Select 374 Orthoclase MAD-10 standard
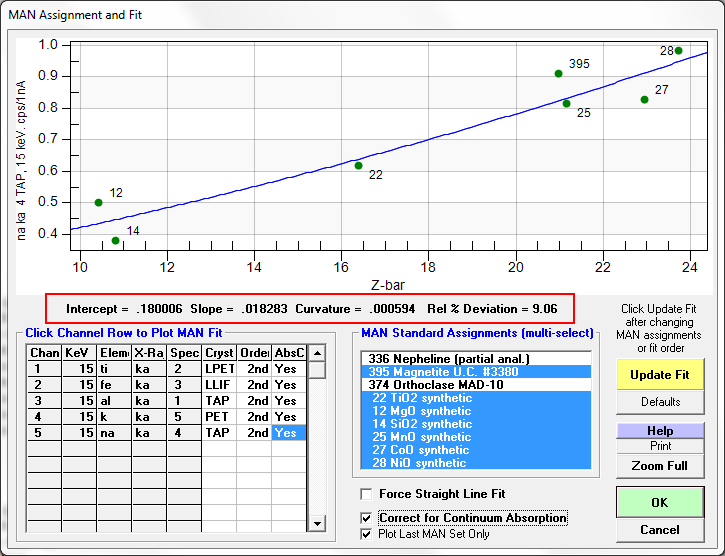 coord(475,384)
